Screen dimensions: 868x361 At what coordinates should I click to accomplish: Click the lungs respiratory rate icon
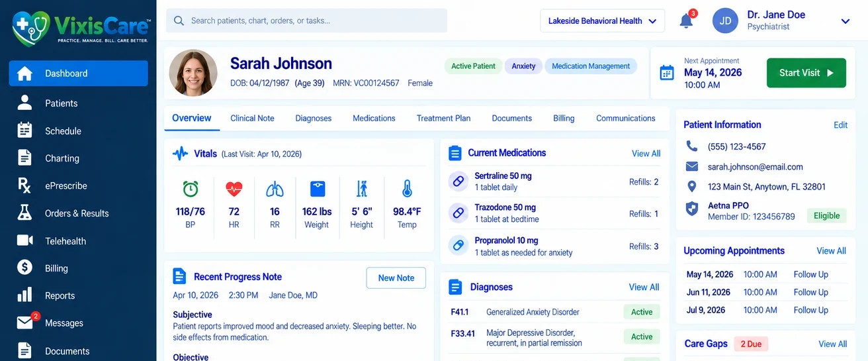click(x=275, y=189)
